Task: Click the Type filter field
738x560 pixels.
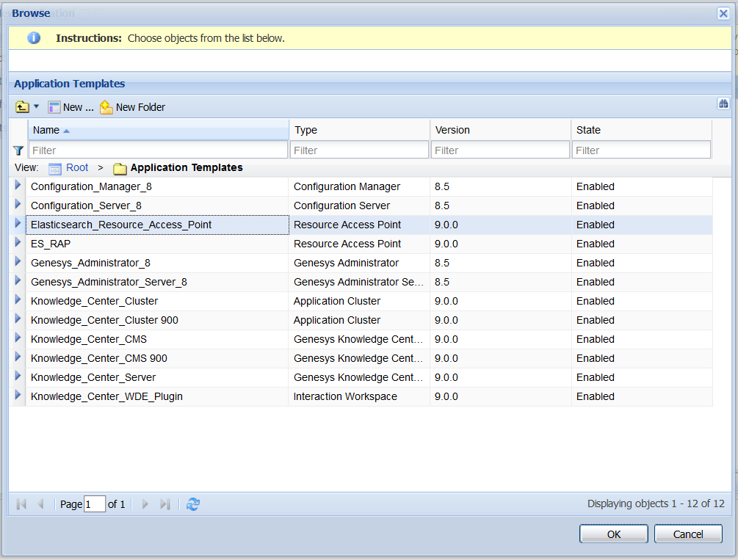Action: (x=359, y=150)
